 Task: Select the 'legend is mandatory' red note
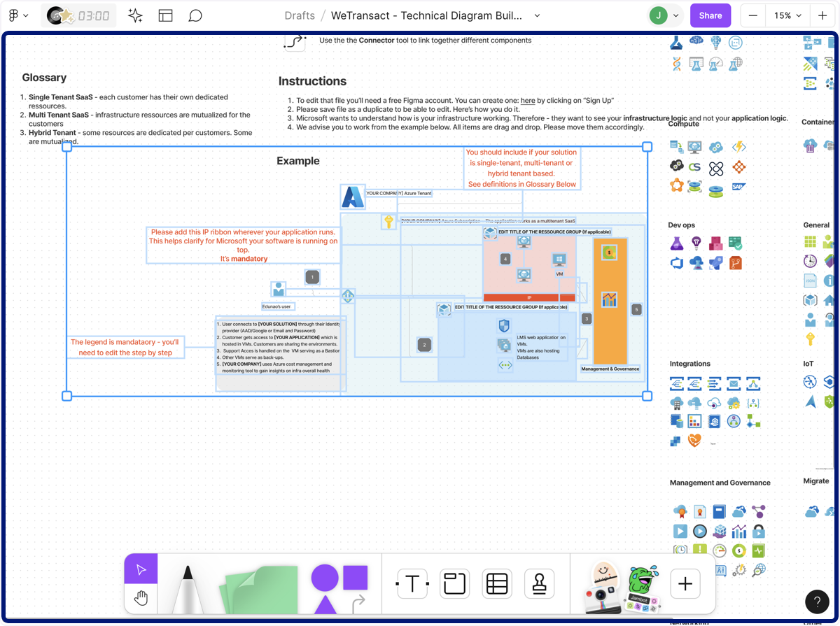pos(125,348)
